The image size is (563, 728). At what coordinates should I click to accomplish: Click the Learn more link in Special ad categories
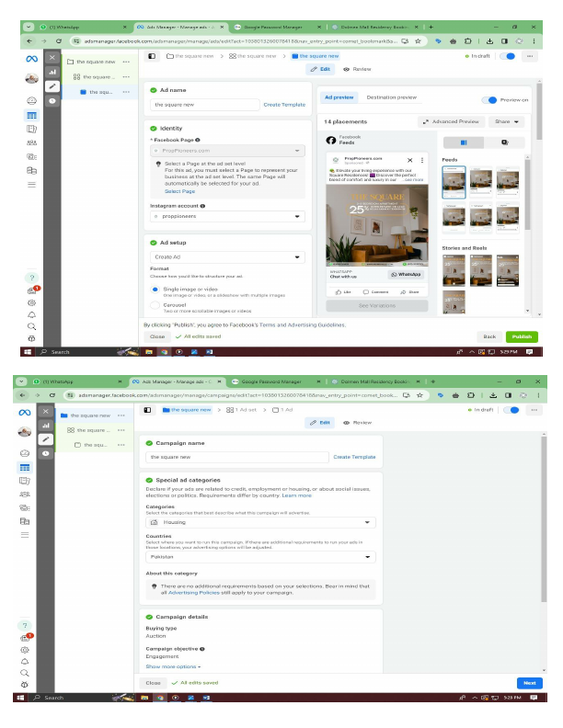(297, 495)
